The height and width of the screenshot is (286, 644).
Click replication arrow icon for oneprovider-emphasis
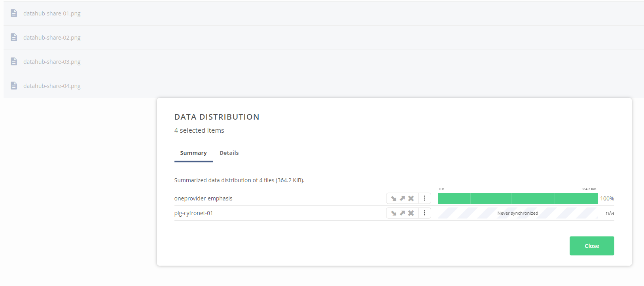click(394, 198)
